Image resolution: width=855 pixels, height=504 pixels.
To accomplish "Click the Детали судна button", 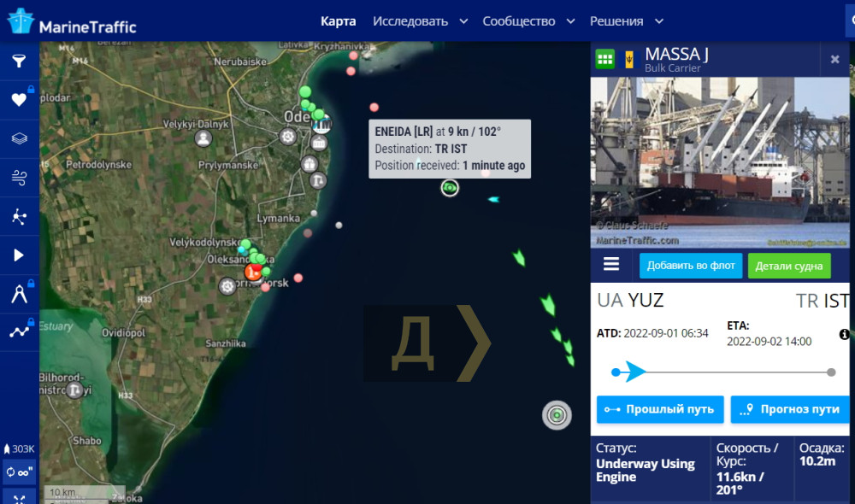I will tap(789, 266).
